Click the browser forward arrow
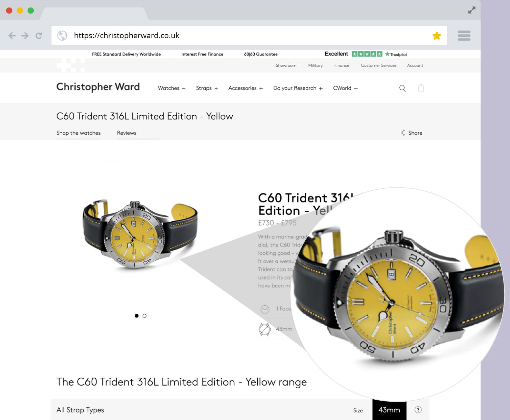Viewport: 510px width, 420px height. click(x=25, y=35)
